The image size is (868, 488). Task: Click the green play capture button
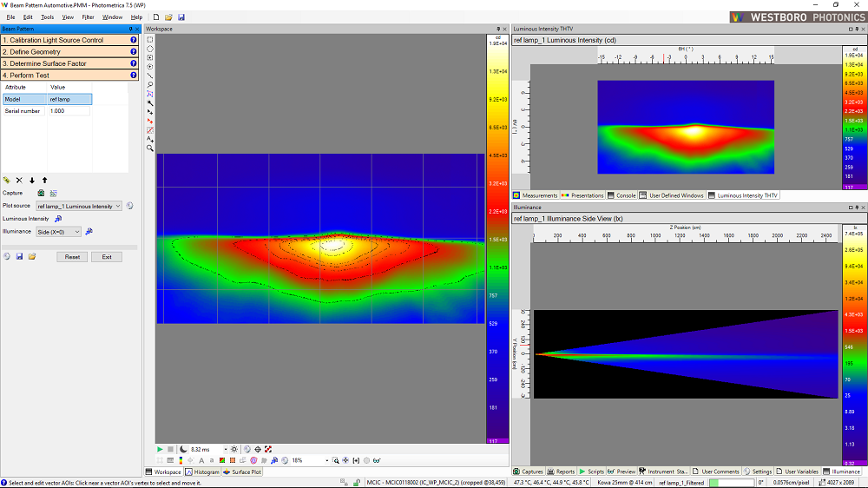tap(160, 449)
